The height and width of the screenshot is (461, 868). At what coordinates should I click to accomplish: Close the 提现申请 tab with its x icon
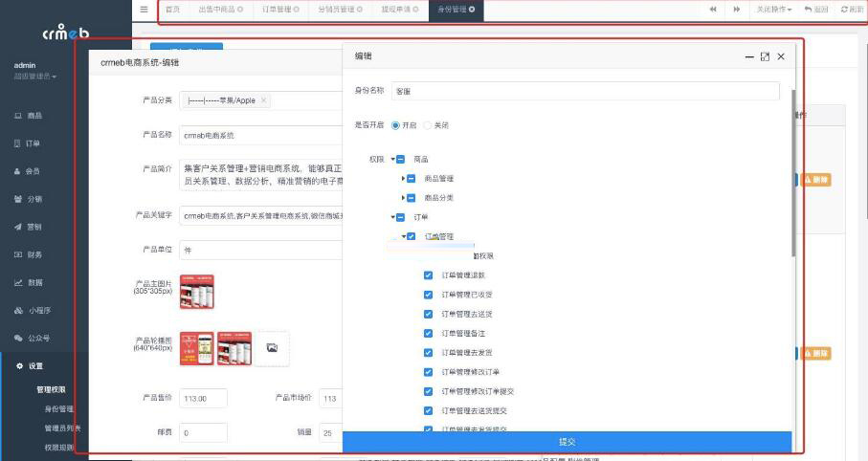(x=415, y=10)
